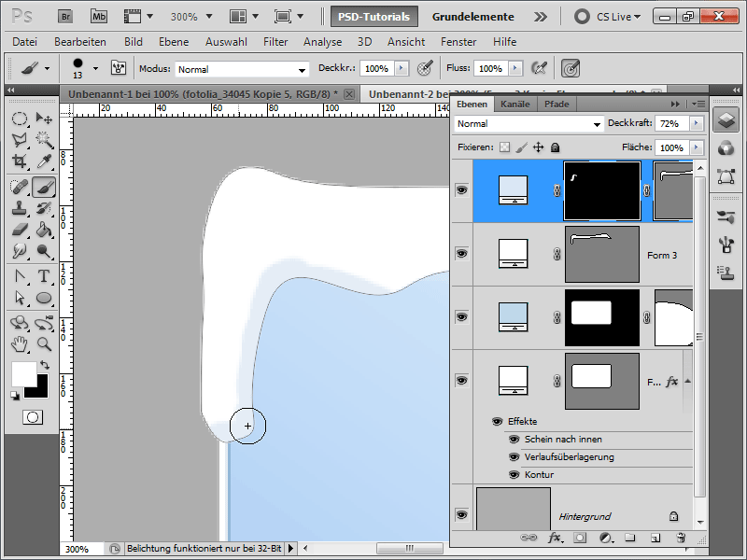Viewport: 747px width, 560px height.
Task: Delete the selected layer
Action: click(681, 538)
